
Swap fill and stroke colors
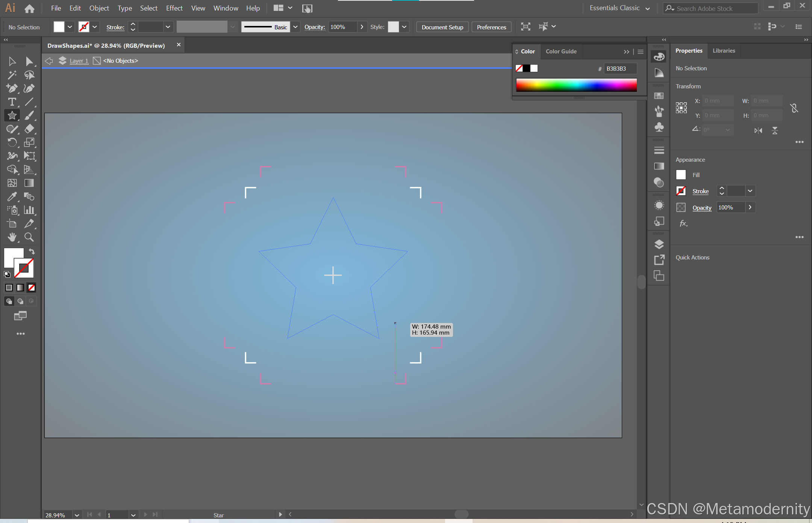click(32, 252)
